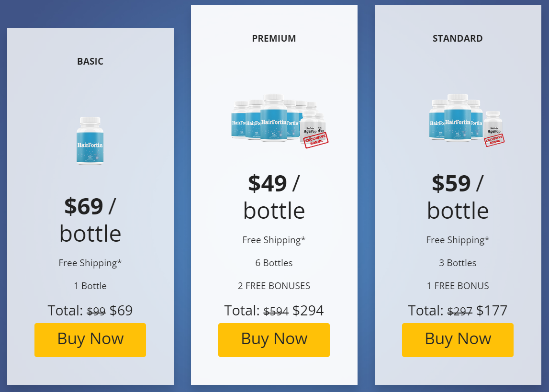This screenshot has height=392, width=549.
Task: Click the HairFortin bottle image in Basic plan
Action: pos(90,140)
